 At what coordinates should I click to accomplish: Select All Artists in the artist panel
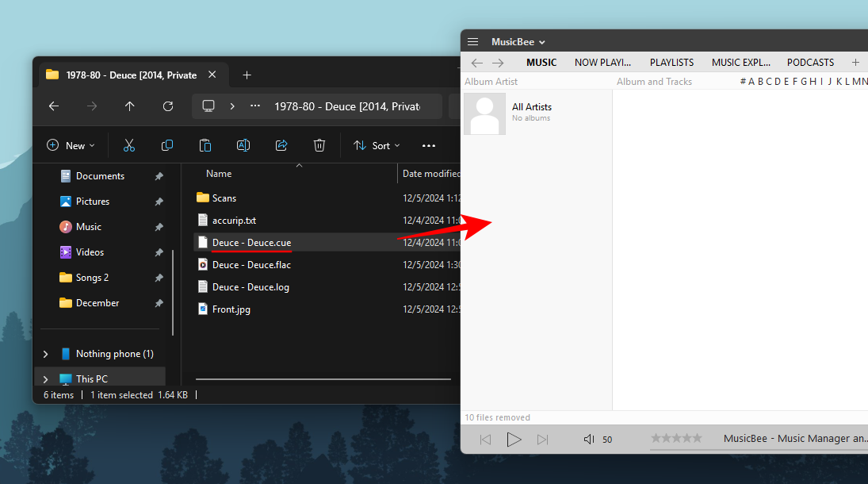[531, 106]
